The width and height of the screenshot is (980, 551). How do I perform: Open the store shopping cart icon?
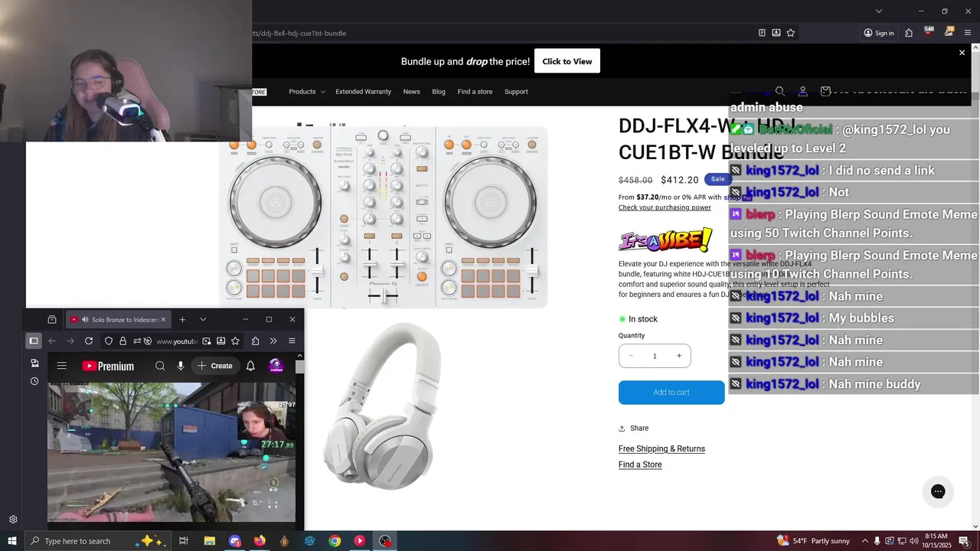(825, 91)
